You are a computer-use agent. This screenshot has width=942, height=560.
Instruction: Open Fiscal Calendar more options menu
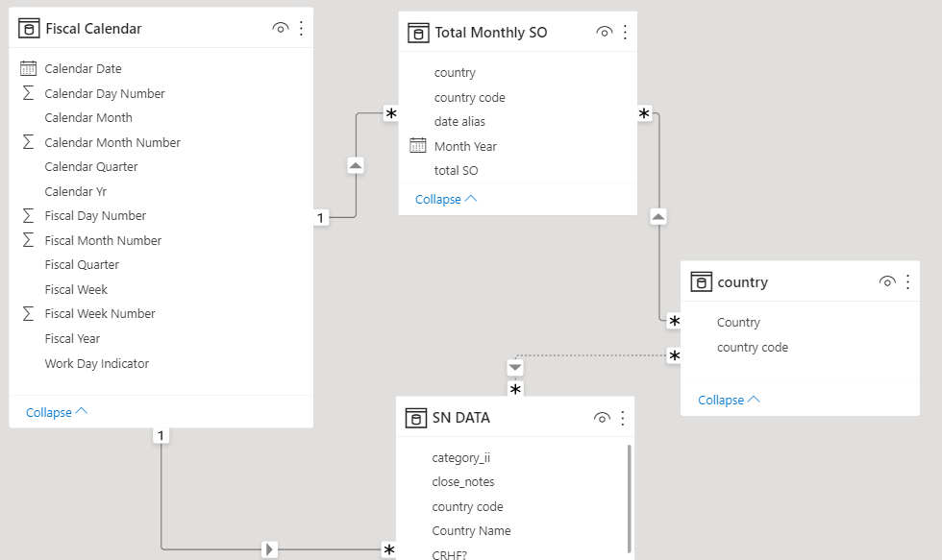[x=301, y=28]
